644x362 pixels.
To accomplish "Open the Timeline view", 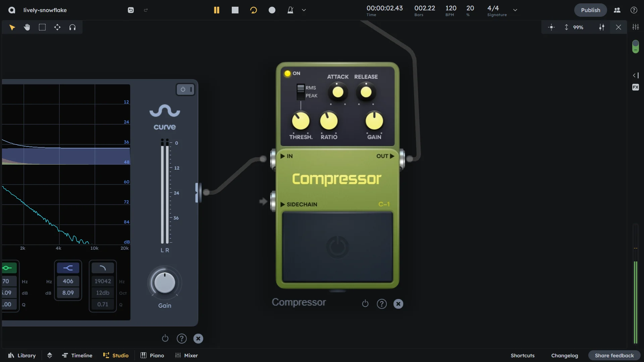I will pyautogui.click(x=77, y=355).
